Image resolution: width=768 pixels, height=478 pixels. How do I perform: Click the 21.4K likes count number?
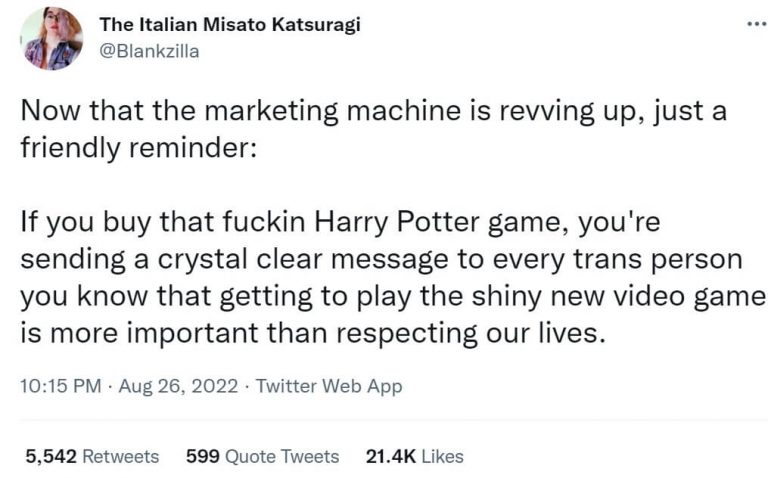tap(391, 456)
